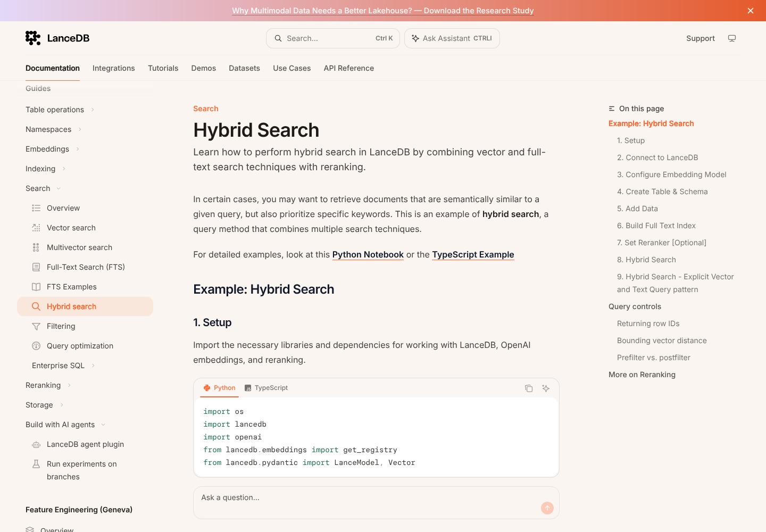This screenshot has width=766, height=532.
Task: Click the LanceDB logo icon
Action: pos(33,38)
